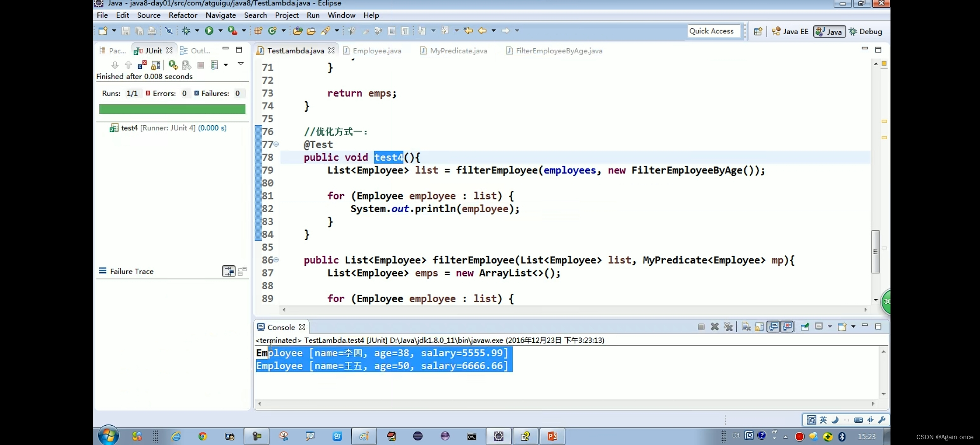The height and width of the screenshot is (445, 980).
Task: Switch to the Debug perspective
Action: (865, 31)
